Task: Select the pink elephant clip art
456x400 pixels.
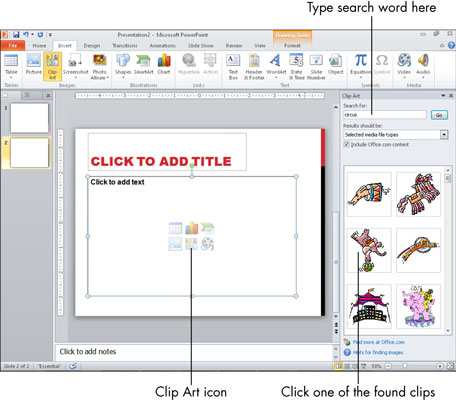Action: pos(418,307)
